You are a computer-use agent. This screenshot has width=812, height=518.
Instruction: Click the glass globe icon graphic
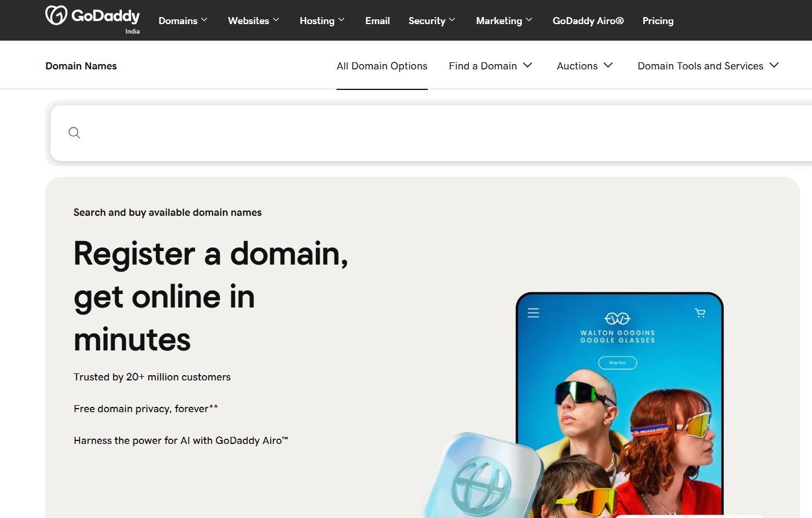(x=482, y=484)
